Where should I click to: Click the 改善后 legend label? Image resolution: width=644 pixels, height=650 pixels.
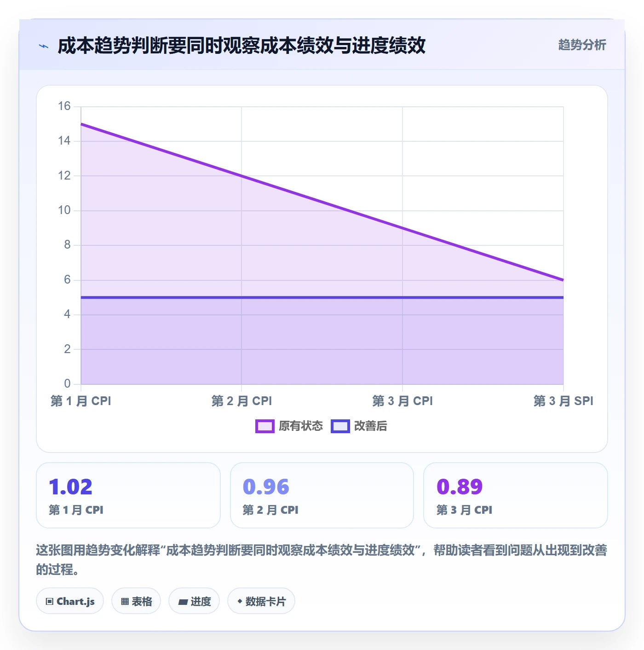point(371,426)
